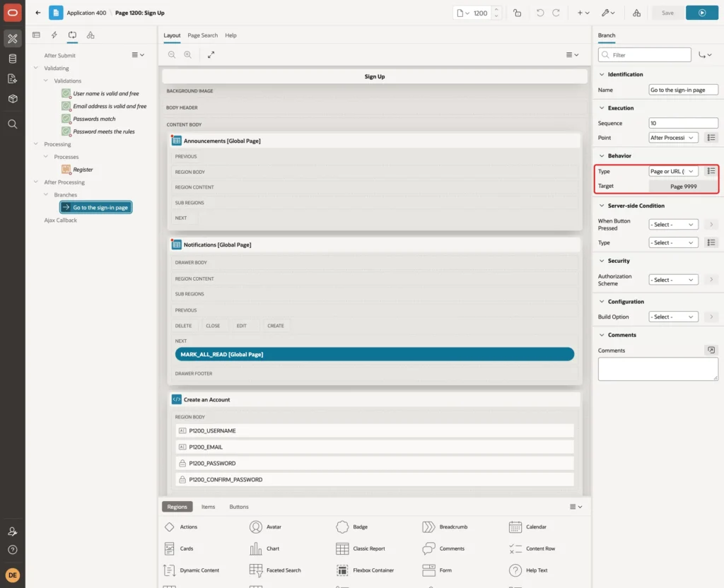Viewport: 724px width, 588px height.
Task: Open the Help question mark icon
Action: (13, 550)
